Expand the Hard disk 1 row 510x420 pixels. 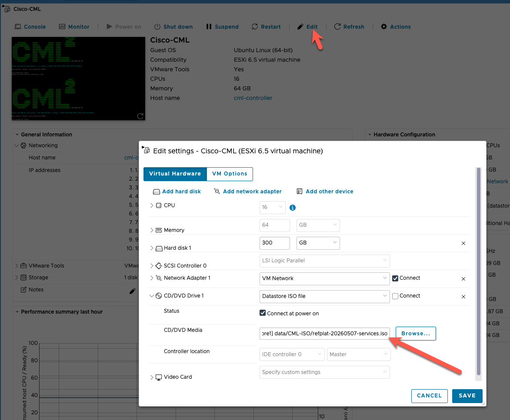[152, 248]
